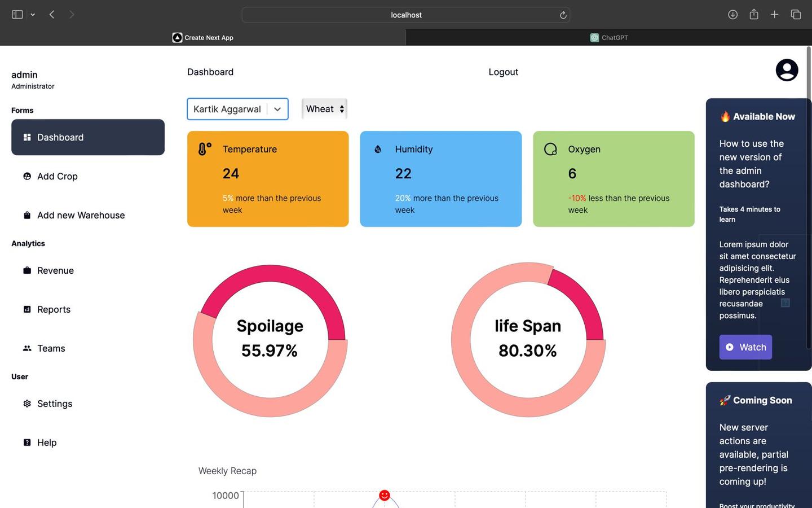Click the Temperature card
Viewport: 812px width, 508px height.
(x=268, y=179)
